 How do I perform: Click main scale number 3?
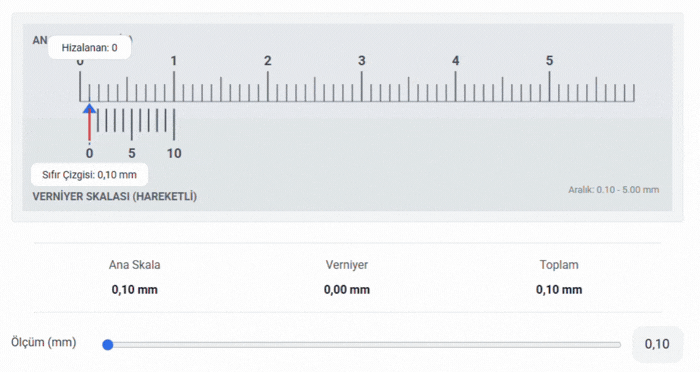362,61
